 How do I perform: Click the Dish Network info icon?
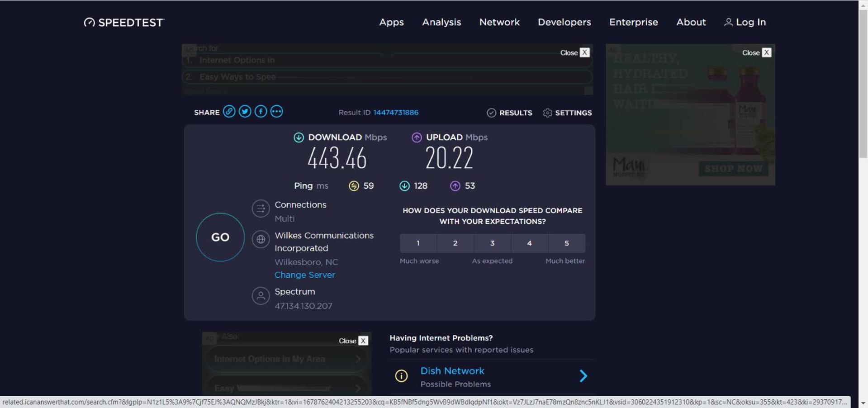click(x=401, y=376)
